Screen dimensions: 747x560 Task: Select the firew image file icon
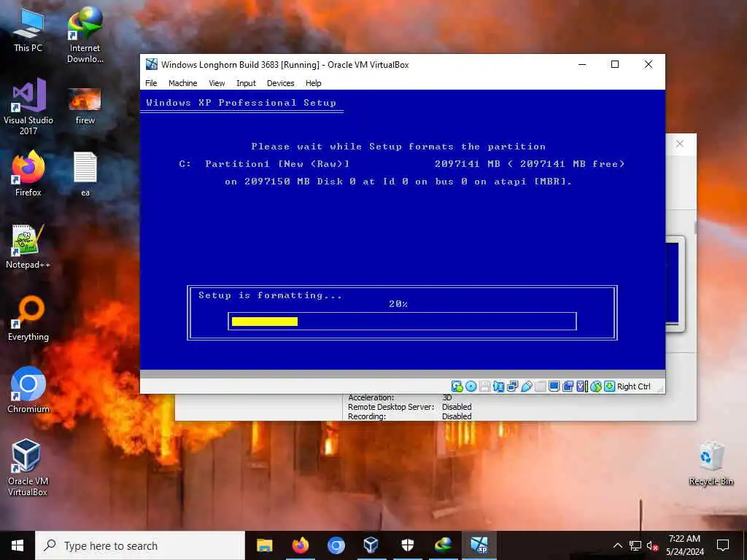coord(85,106)
